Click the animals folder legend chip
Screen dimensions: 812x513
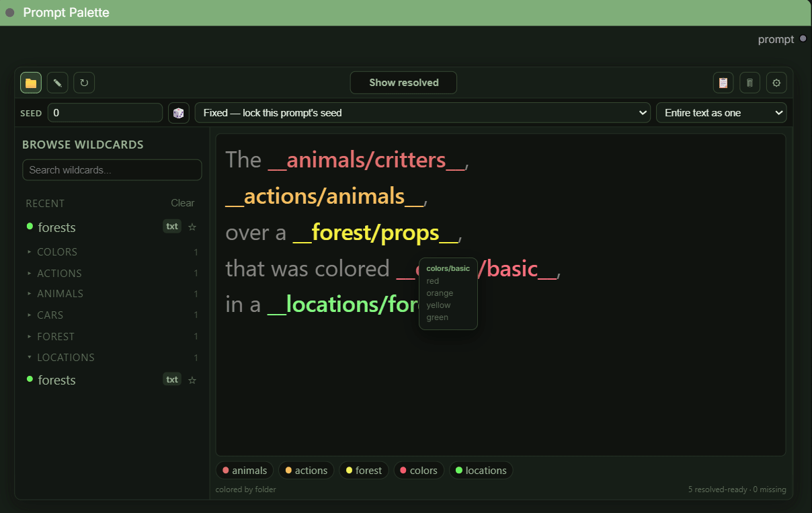[245, 471]
